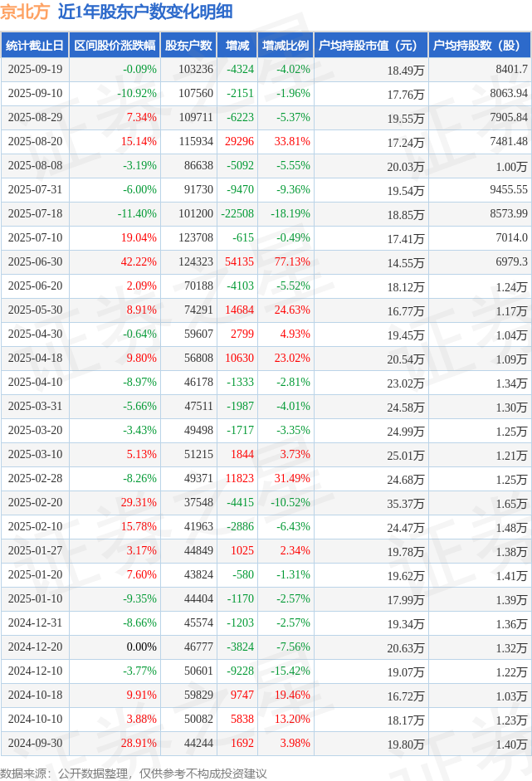
Task: Click the 户均持股数（股） column header
Action: (x=481, y=46)
